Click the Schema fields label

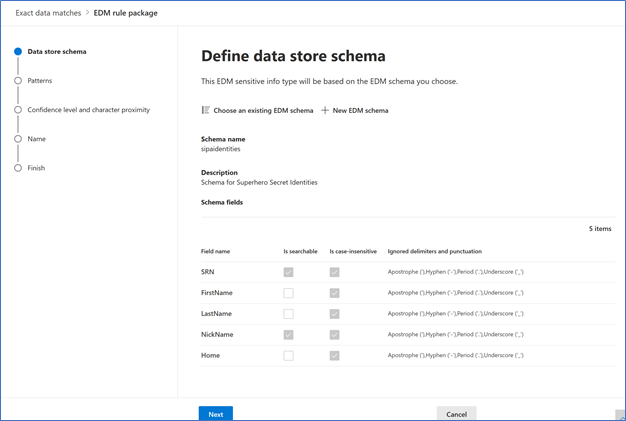pos(222,202)
